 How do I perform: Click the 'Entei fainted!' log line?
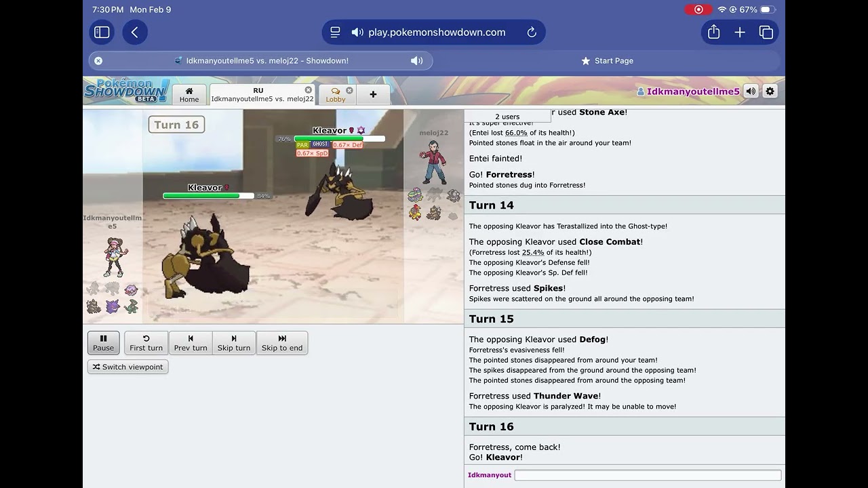pyautogui.click(x=496, y=159)
